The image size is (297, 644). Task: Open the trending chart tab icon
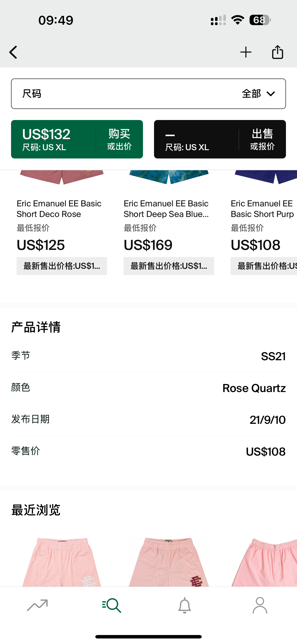click(37, 605)
